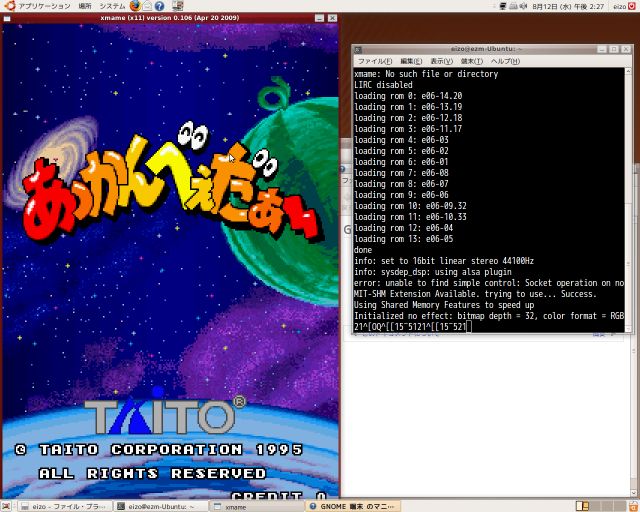Screen dimensions: 640x512
Task: Launch Firefox from the top panel
Action: coord(135,6)
